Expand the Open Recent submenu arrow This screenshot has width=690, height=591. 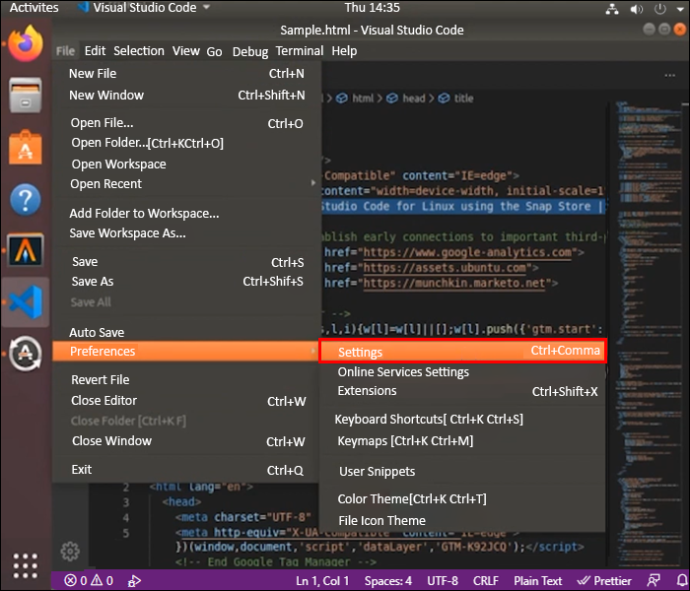click(x=313, y=183)
